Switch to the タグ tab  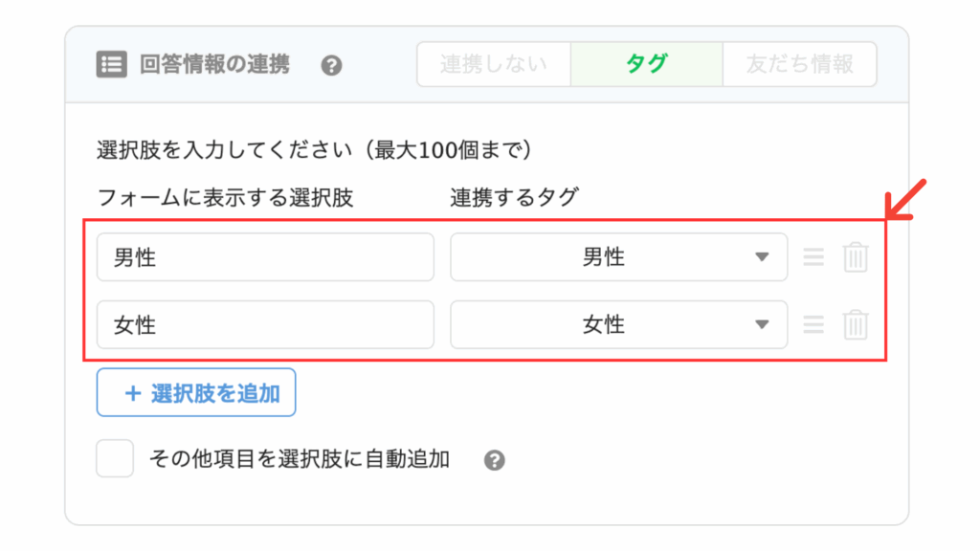point(647,64)
